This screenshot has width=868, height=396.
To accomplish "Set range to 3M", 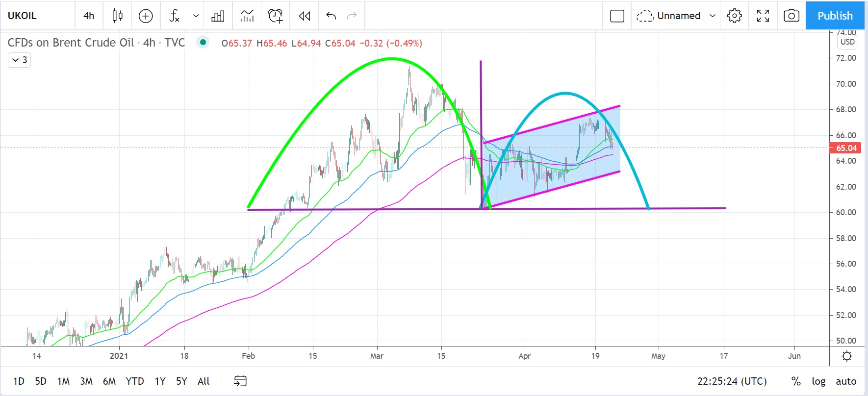I will pos(86,381).
